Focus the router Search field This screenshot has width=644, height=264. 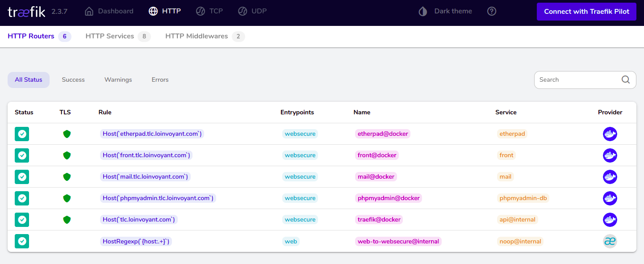point(576,80)
